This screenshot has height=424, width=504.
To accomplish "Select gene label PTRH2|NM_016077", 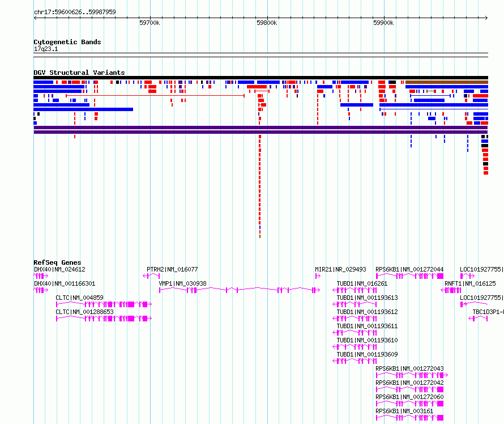I will point(172,269).
